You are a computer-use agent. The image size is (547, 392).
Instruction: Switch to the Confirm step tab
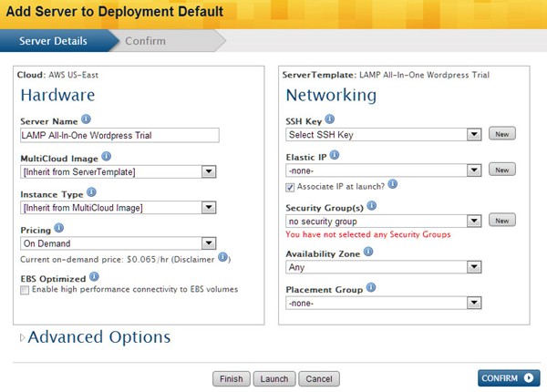[x=145, y=41]
